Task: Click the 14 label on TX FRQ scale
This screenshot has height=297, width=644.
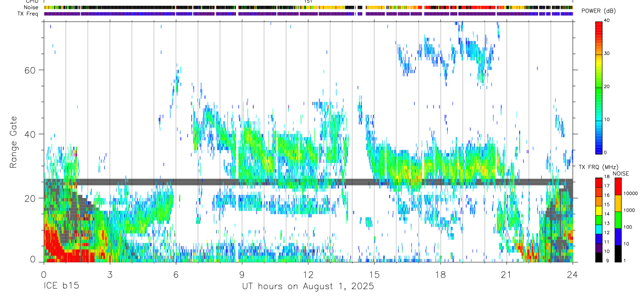Action: (x=607, y=214)
